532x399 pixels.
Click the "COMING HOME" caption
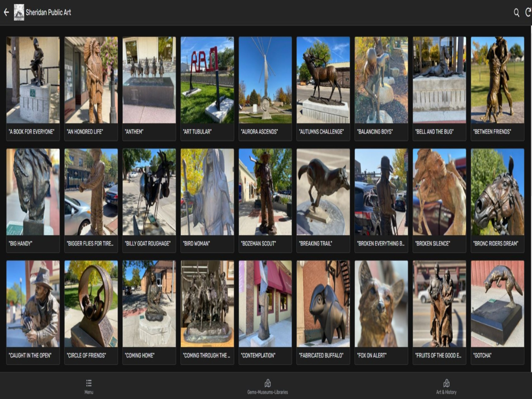tap(140, 355)
